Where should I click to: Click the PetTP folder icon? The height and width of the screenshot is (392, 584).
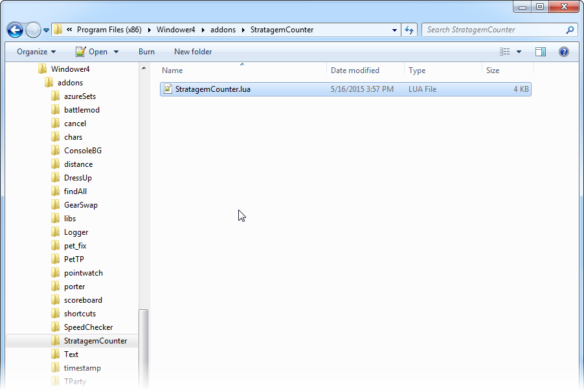point(55,259)
